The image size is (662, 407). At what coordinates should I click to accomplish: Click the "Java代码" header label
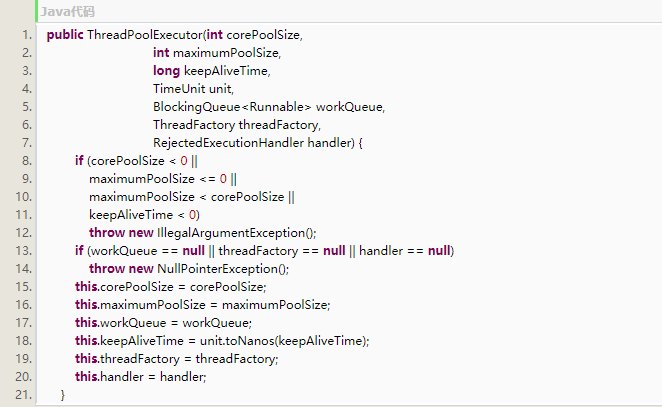pyautogui.click(x=68, y=11)
